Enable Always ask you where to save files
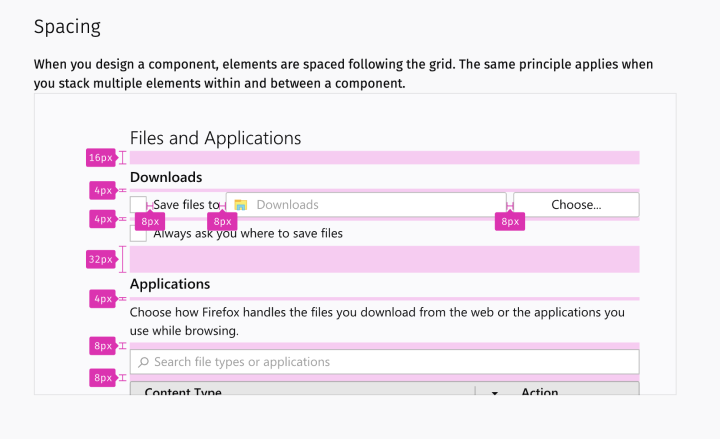Image resolution: width=720 pixels, height=439 pixels. pyautogui.click(x=138, y=233)
